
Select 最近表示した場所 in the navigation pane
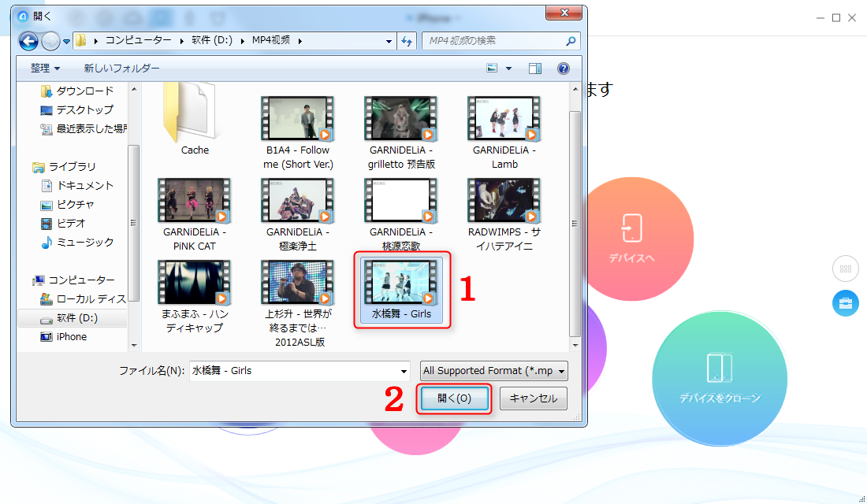pos(83,129)
